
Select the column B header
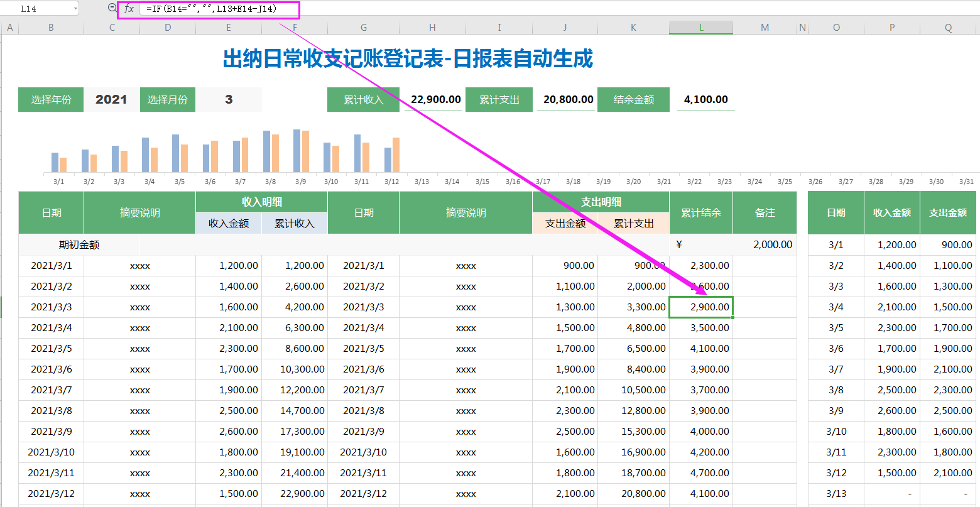[x=51, y=28]
